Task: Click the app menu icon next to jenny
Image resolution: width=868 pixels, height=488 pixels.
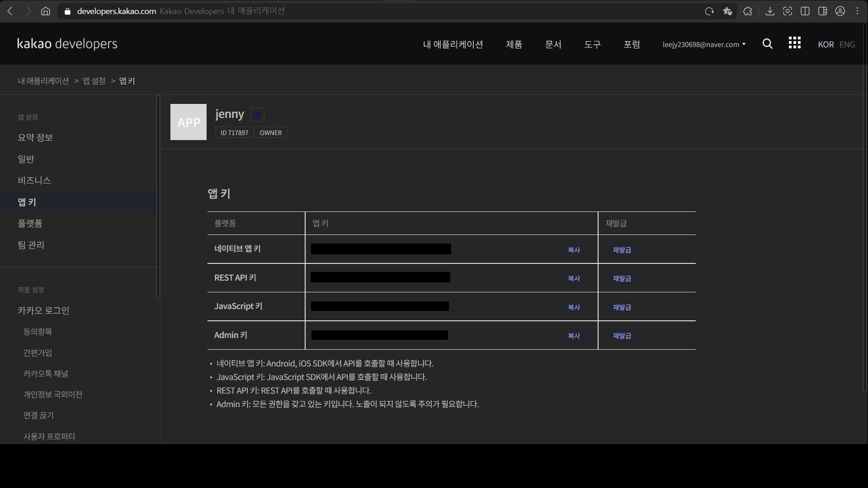Action: point(258,115)
